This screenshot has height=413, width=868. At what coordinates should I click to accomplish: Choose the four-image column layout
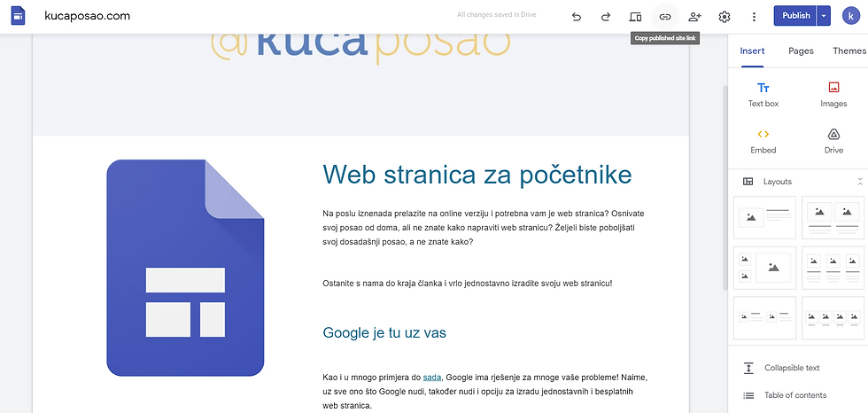point(833,318)
